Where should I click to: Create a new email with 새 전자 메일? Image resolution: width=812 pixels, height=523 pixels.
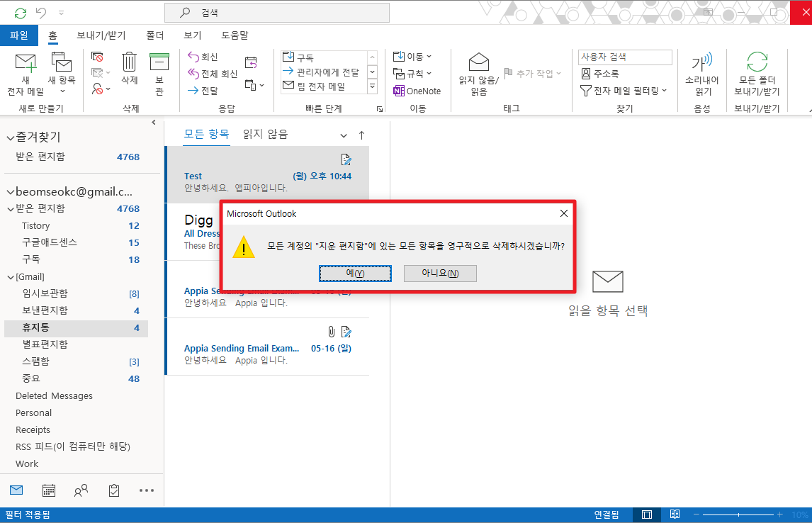pos(26,74)
